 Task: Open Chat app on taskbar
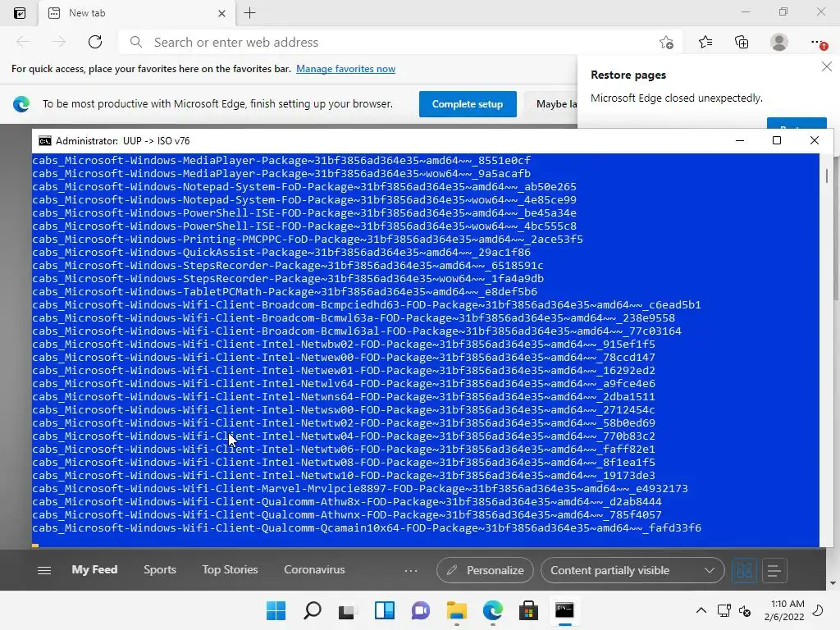(421, 610)
